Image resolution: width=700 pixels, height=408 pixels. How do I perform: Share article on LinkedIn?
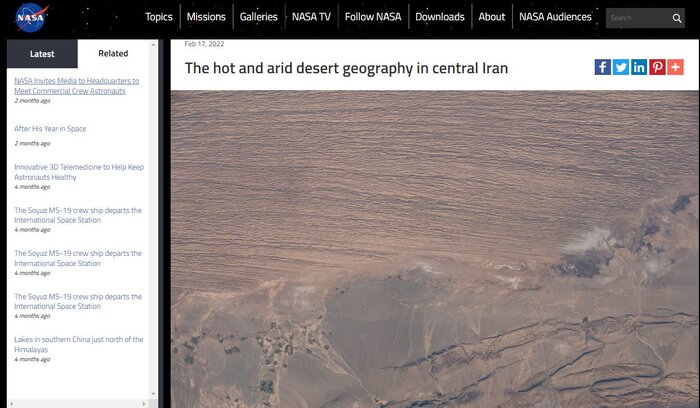pos(639,67)
